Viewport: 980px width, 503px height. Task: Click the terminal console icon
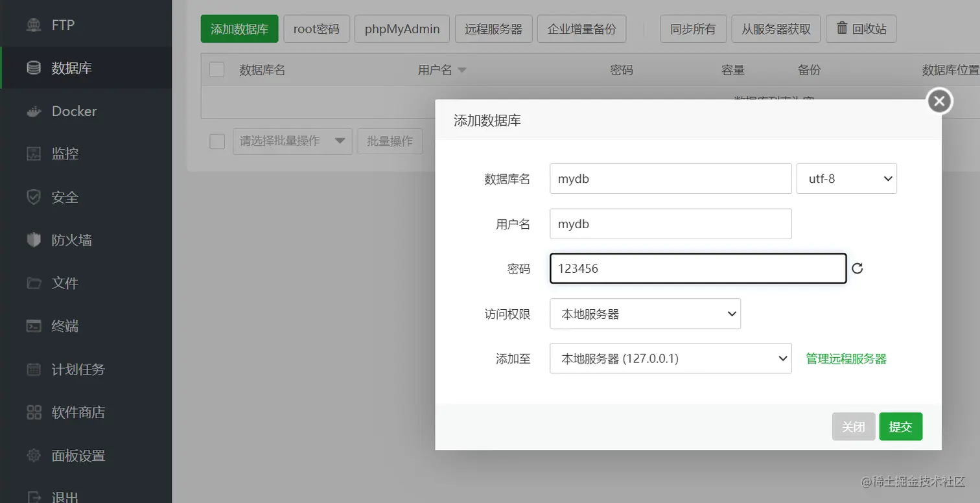pos(34,326)
